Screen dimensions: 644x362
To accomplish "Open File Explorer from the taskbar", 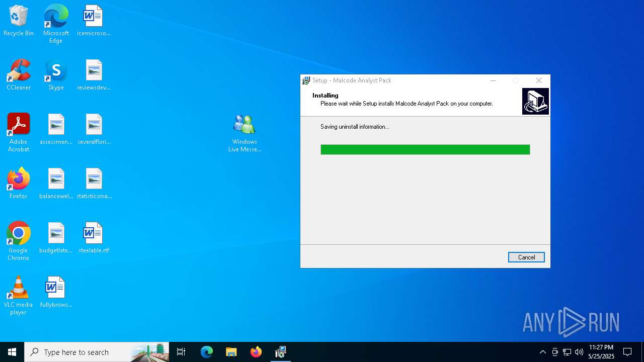I will pyautogui.click(x=231, y=352).
